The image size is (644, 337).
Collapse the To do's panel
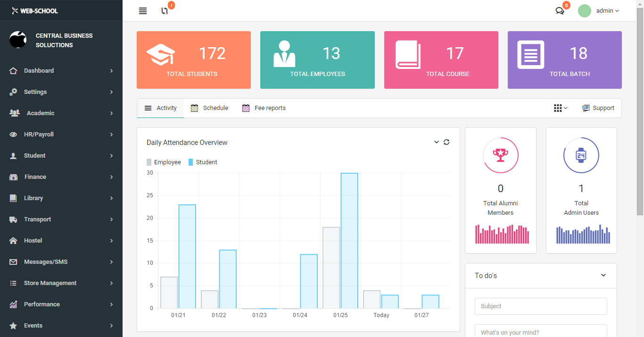603,275
